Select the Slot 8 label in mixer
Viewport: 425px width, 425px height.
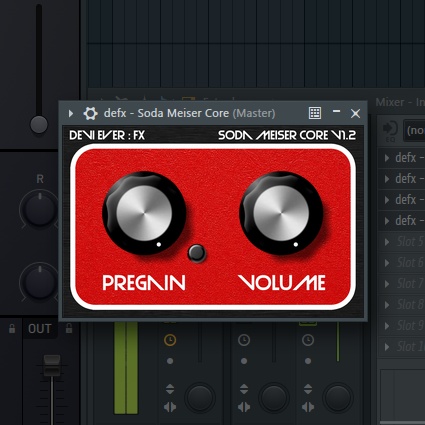pyautogui.click(x=410, y=304)
